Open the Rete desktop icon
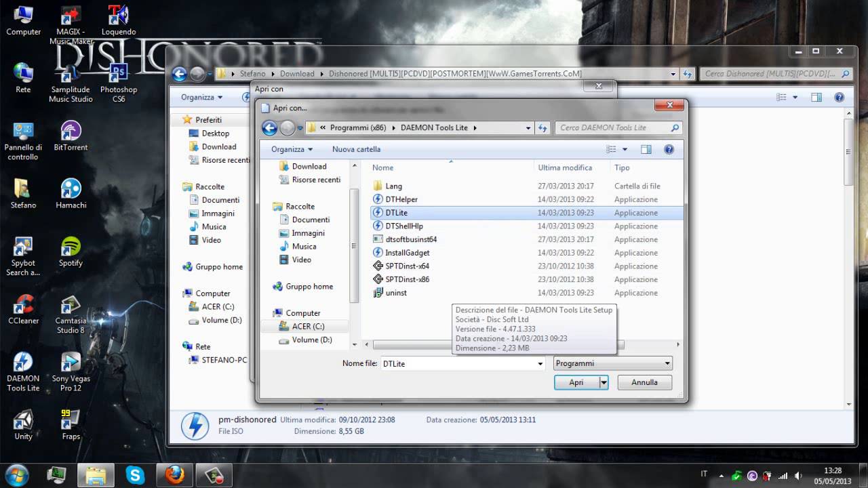Screen dimensions: 868x488 (23, 78)
